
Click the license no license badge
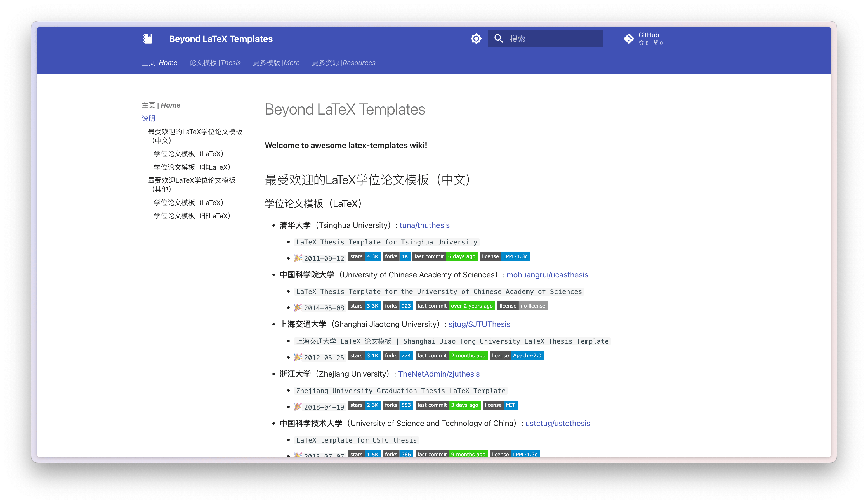[522, 306]
